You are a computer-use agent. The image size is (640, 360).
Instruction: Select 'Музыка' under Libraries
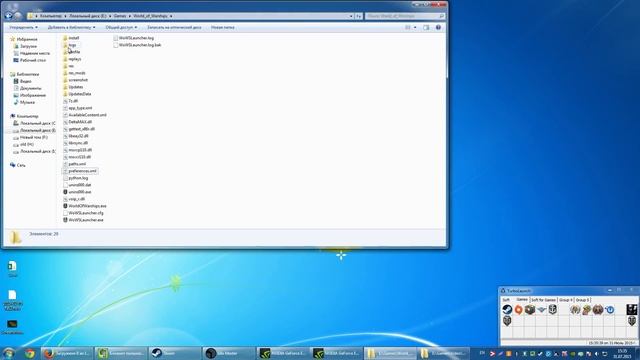[24, 102]
